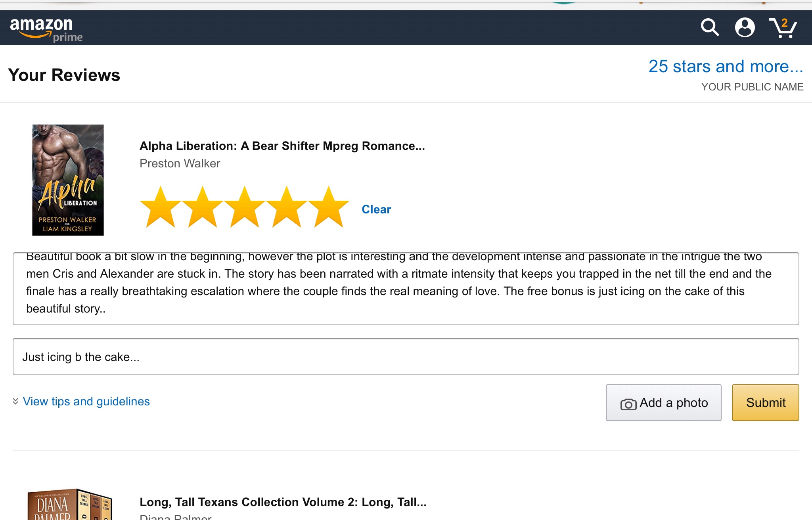Open the Alpha Liberation book title

click(x=282, y=146)
